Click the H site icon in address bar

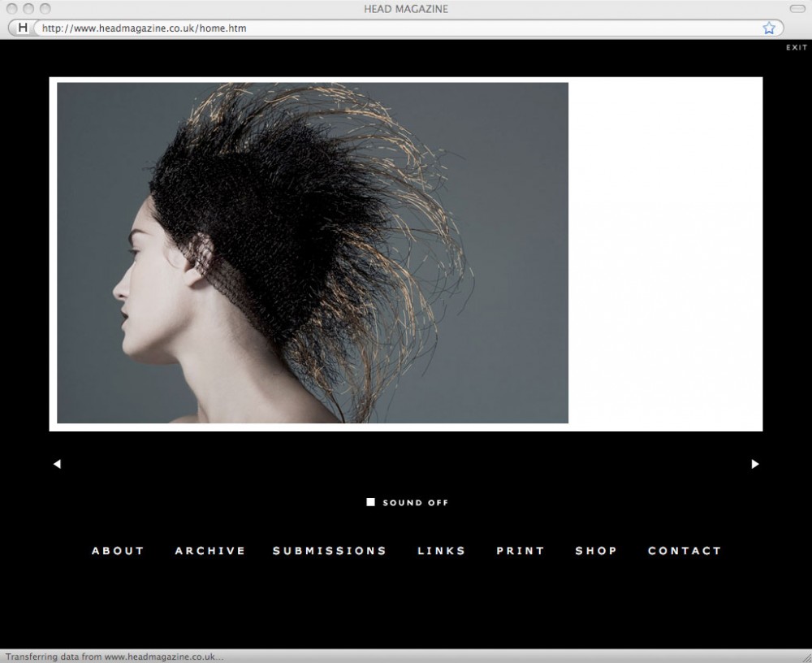22,28
